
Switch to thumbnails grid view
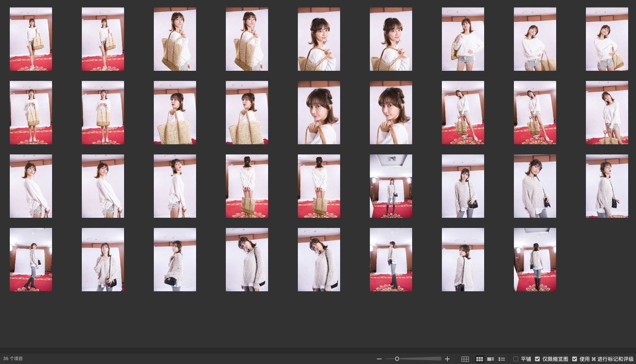479,359
